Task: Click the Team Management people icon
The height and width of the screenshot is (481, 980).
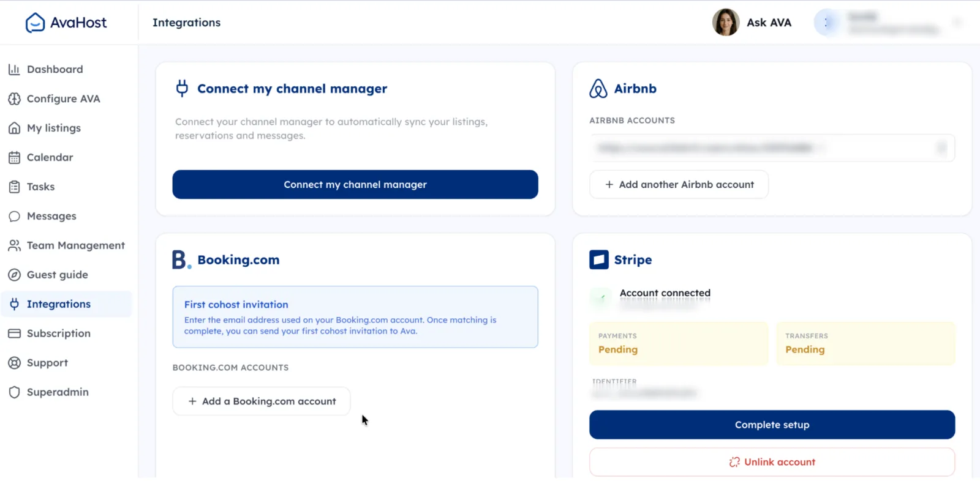Action: point(14,245)
